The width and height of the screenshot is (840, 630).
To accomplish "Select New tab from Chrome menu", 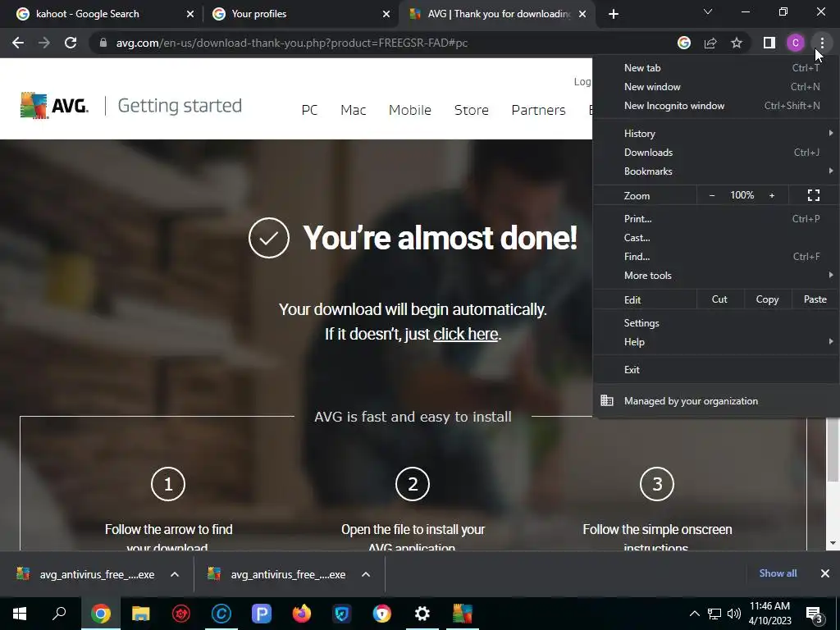I will tap(715, 68).
